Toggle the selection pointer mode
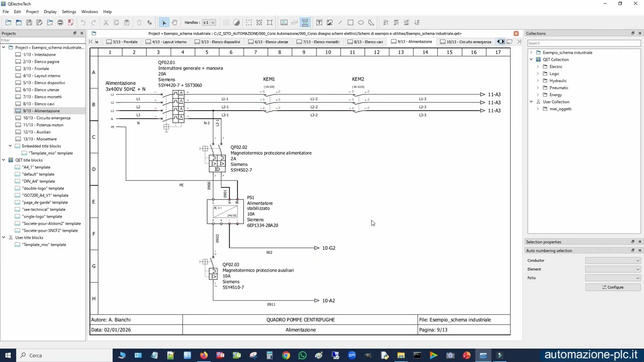 [164, 22]
